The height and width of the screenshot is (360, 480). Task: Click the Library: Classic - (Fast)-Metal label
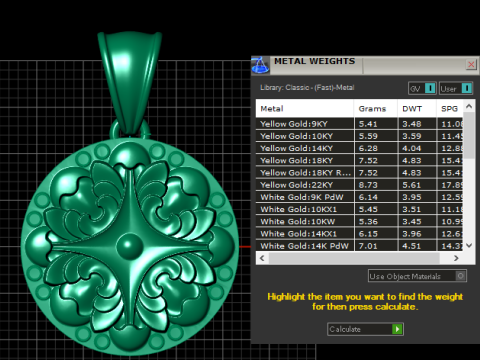(x=307, y=88)
